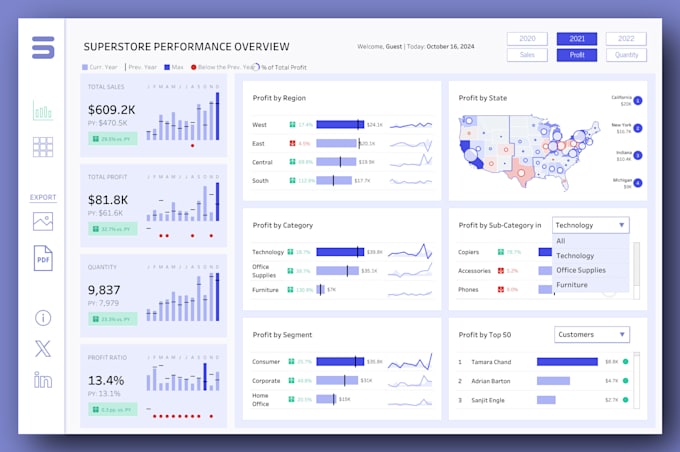Click green indicator icon for Consumer segment
The image size is (680, 452).
(x=291, y=361)
